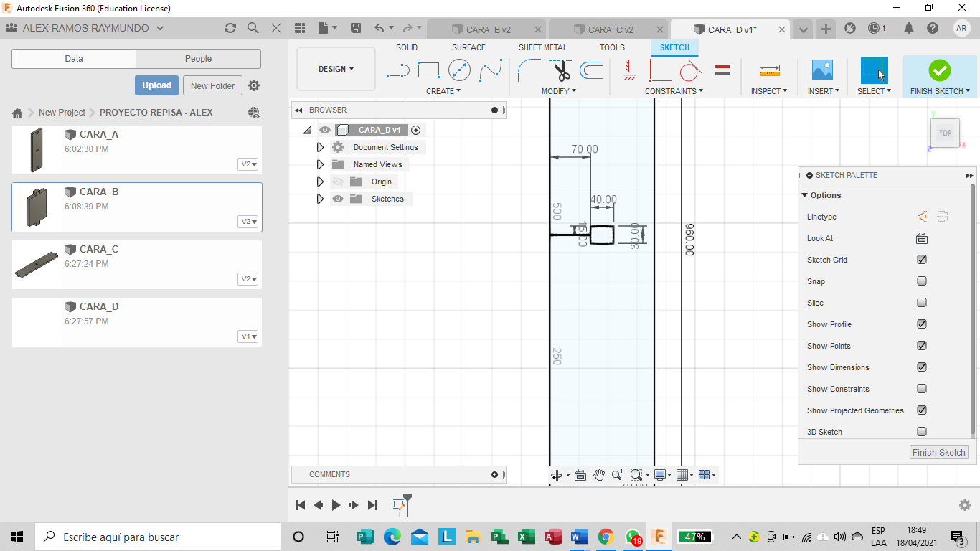980x551 pixels.
Task: Select the Trim scissors tool
Action: 561,70
